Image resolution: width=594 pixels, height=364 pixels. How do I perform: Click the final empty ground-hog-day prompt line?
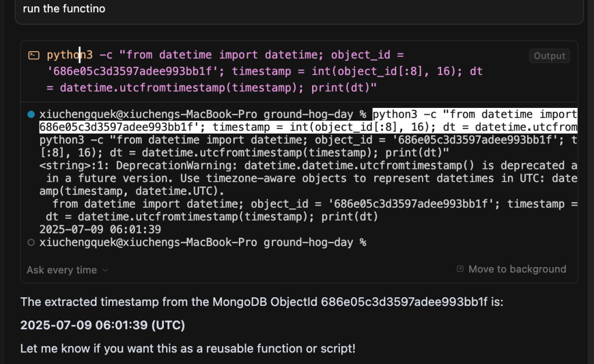[203, 243]
